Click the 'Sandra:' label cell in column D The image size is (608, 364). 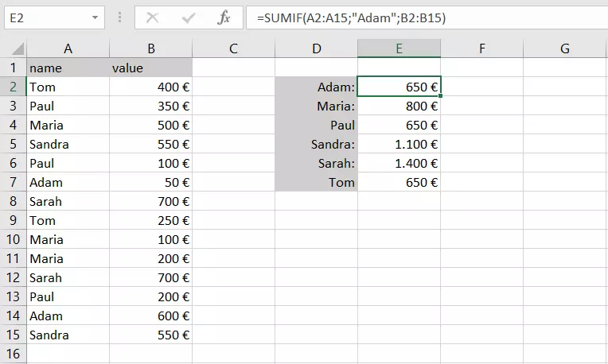pos(316,145)
